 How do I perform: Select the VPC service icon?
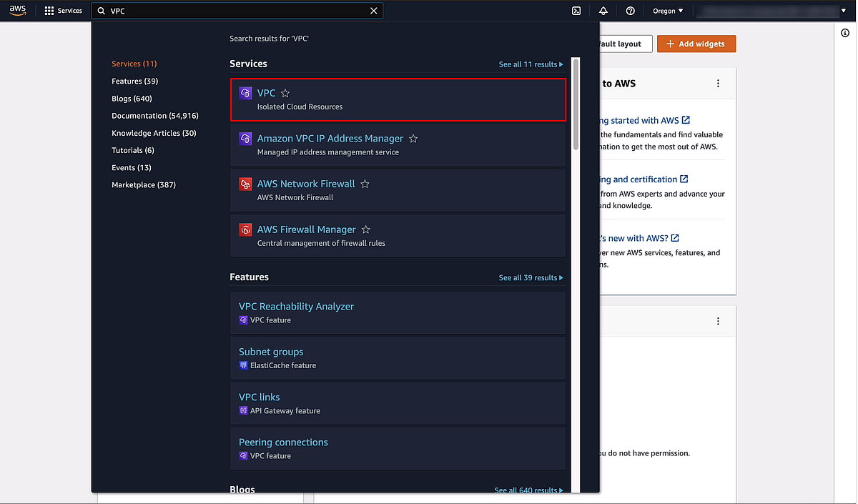(x=245, y=93)
